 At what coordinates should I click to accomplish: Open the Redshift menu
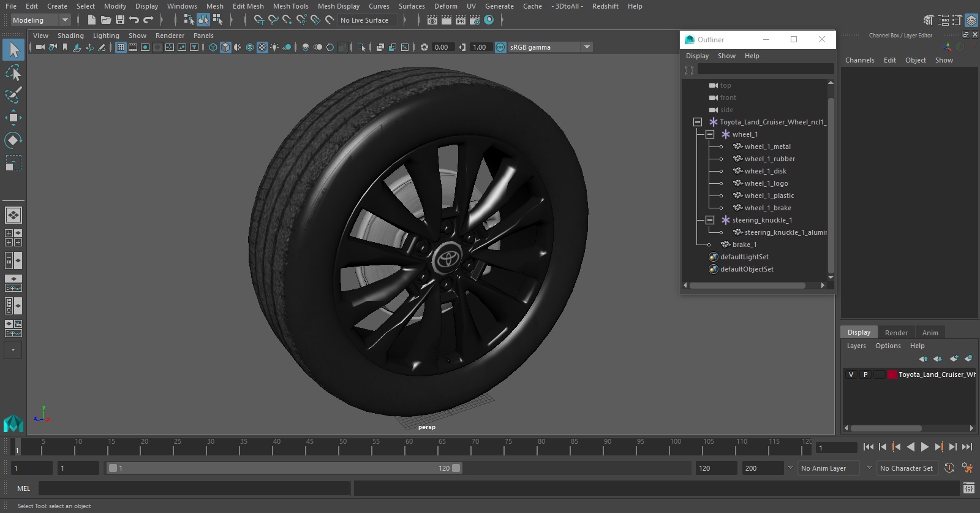coord(605,6)
